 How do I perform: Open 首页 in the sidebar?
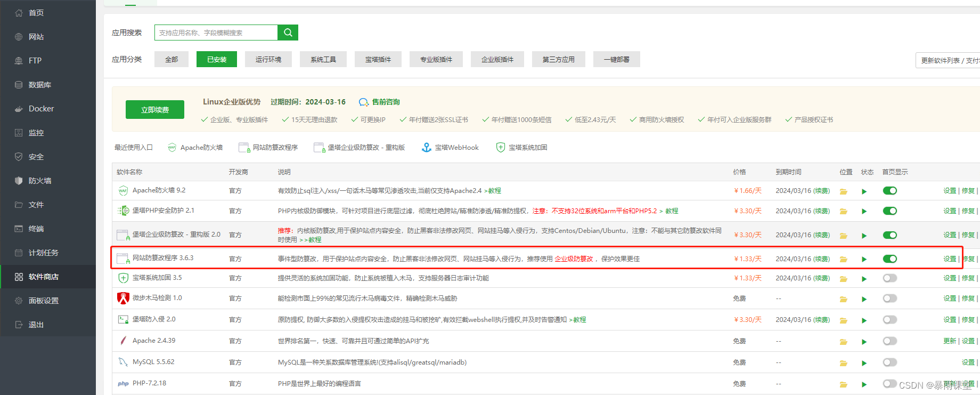tap(48, 13)
